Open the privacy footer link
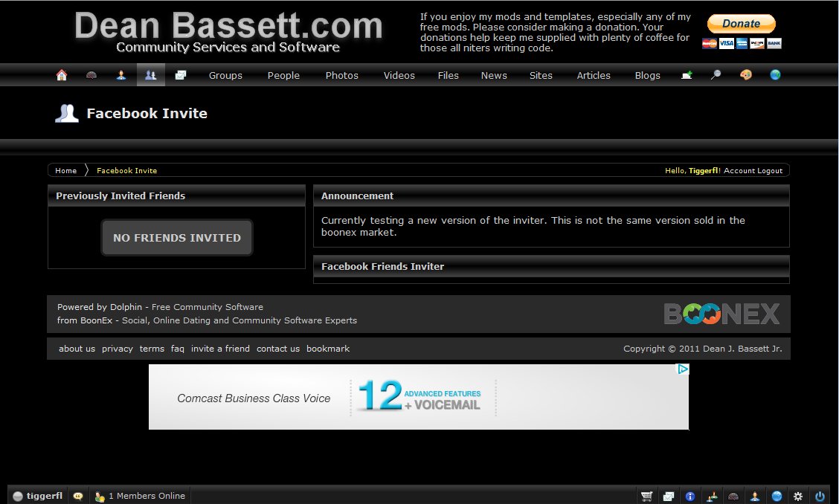Viewport: 839px width, 504px height. point(118,349)
